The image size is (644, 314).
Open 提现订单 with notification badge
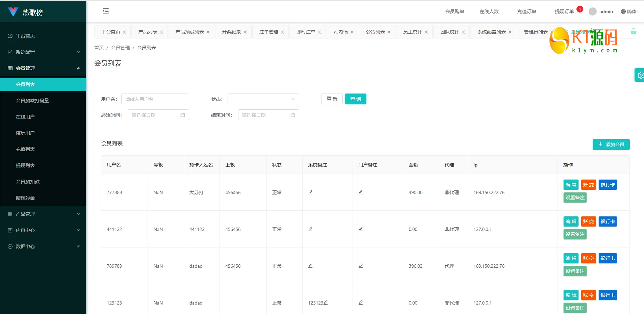pos(564,11)
